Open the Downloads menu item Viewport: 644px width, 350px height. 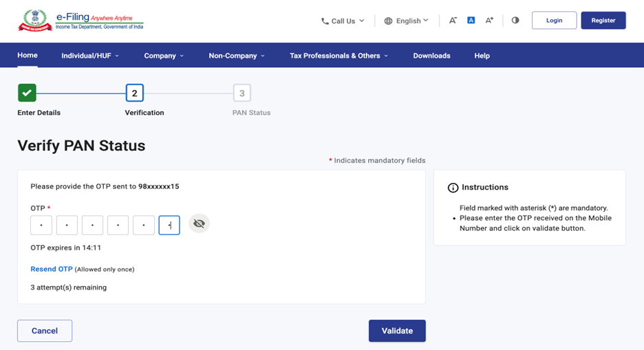coord(431,56)
